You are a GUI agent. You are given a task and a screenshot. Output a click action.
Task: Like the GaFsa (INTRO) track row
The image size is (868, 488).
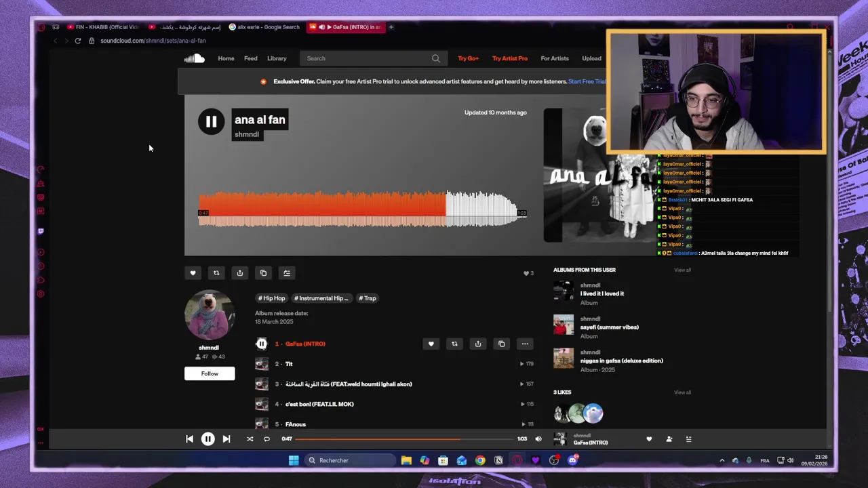[431, 344]
